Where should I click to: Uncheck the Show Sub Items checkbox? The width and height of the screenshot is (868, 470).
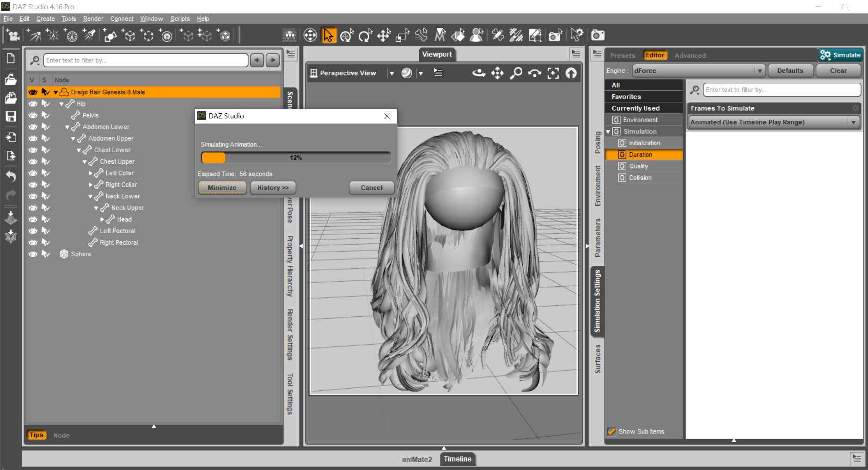click(x=611, y=432)
